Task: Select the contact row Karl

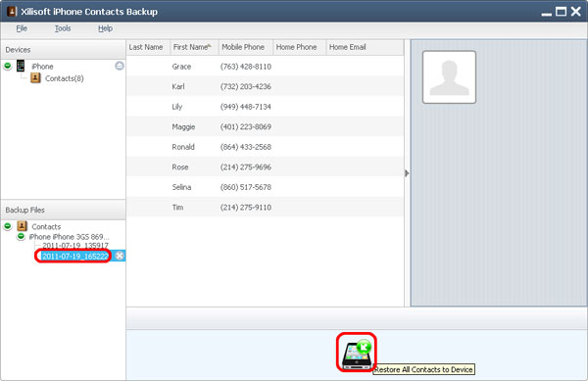Action: (x=266, y=86)
